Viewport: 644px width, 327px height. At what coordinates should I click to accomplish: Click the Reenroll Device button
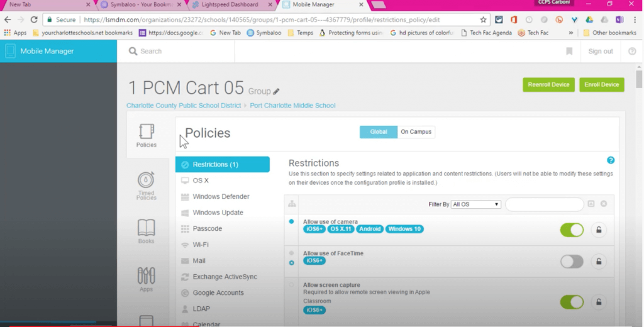tap(548, 85)
